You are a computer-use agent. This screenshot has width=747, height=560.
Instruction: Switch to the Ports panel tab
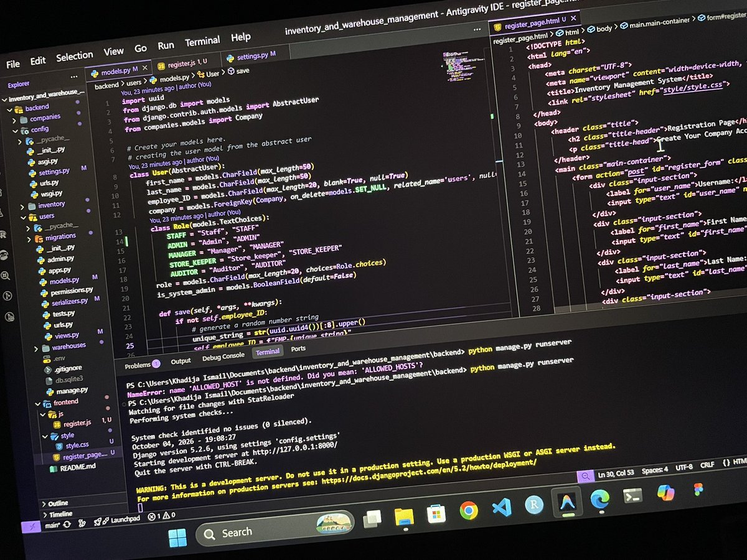(298, 349)
